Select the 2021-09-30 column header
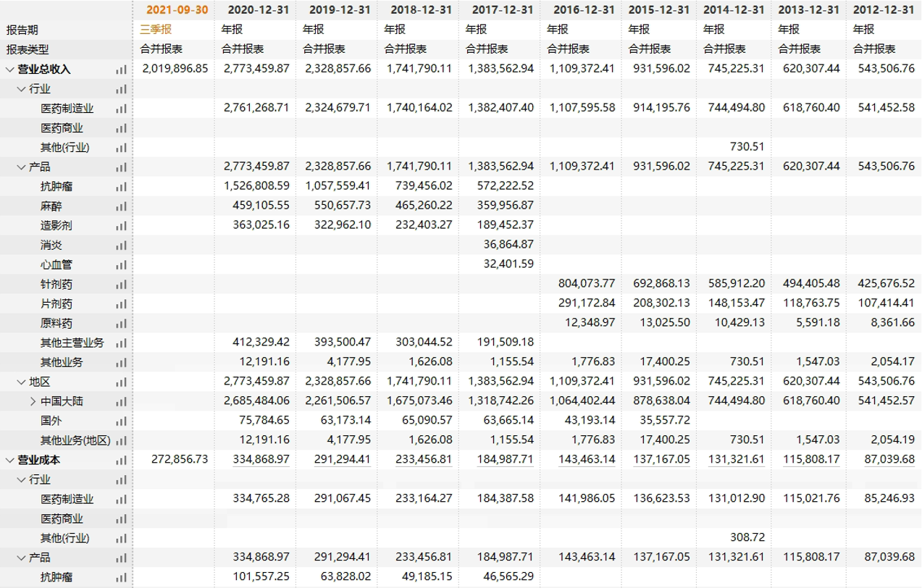The height and width of the screenshot is (588, 922). 177,10
